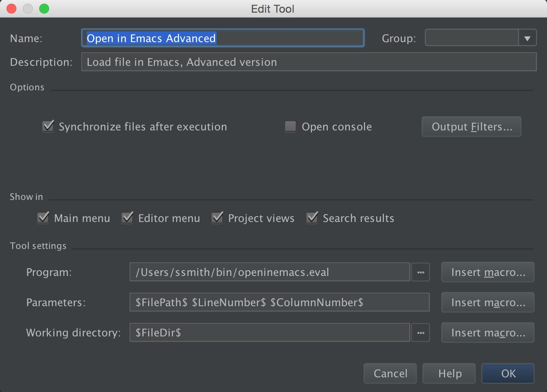The height and width of the screenshot is (392, 547).
Task: Click the Description text field
Action: tap(309, 62)
